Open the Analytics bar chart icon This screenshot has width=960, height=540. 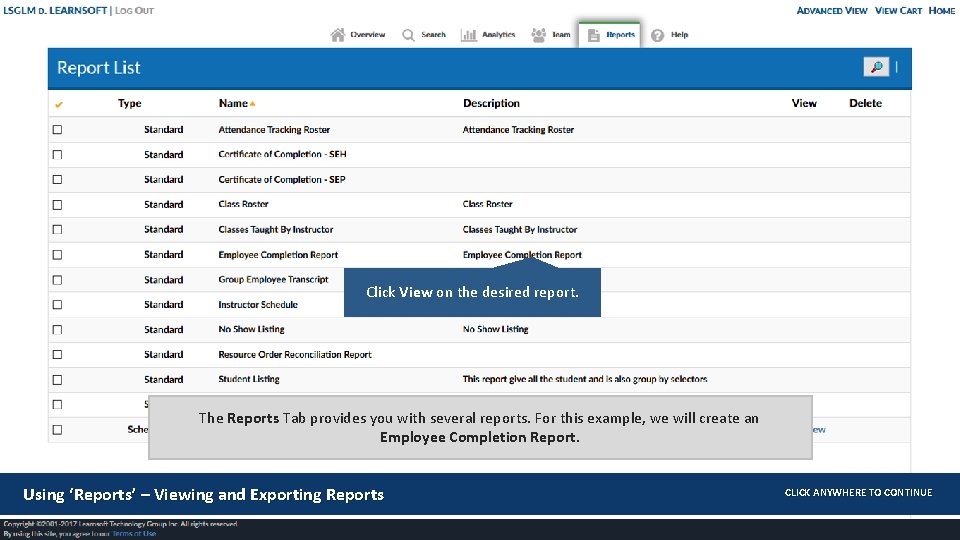point(469,35)
